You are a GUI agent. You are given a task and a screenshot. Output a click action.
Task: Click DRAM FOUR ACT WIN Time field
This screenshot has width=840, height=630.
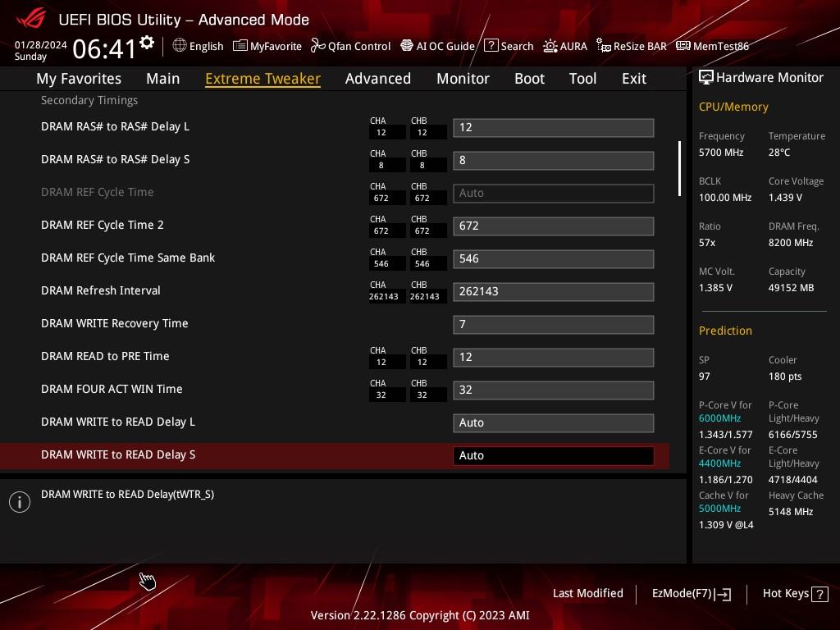554,390
